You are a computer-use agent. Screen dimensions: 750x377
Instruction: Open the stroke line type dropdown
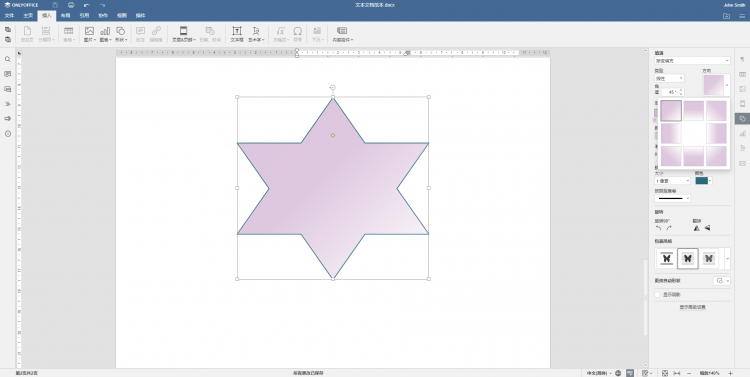(x=672, y=198)
